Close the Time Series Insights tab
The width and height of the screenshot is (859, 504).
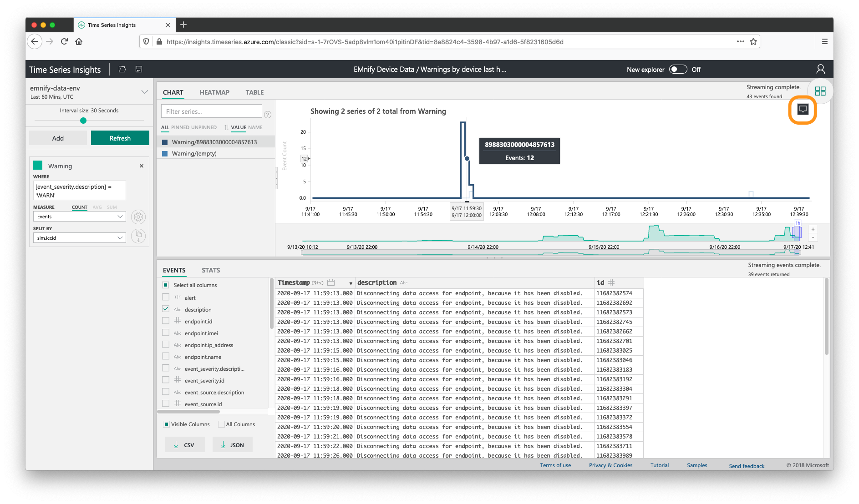[168, 25]
